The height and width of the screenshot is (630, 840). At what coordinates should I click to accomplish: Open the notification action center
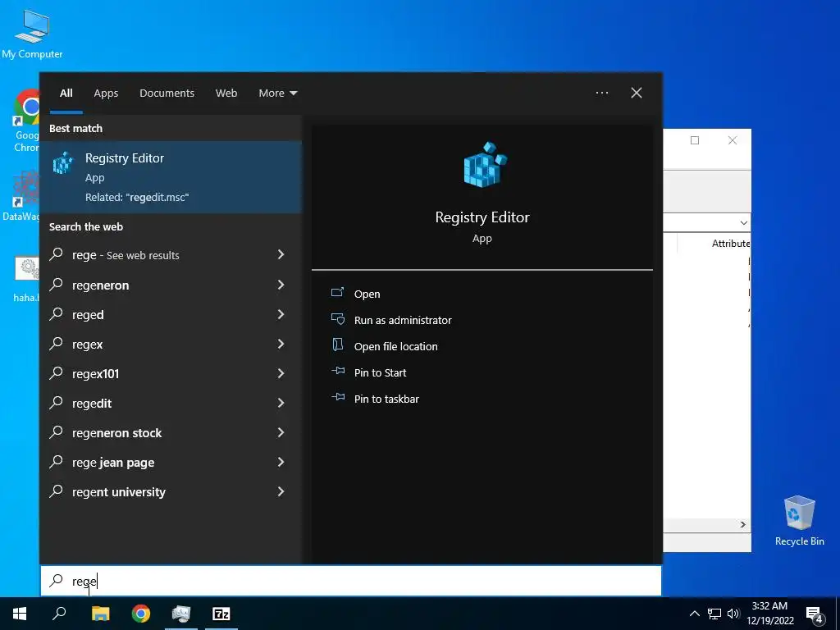point(815,614)
